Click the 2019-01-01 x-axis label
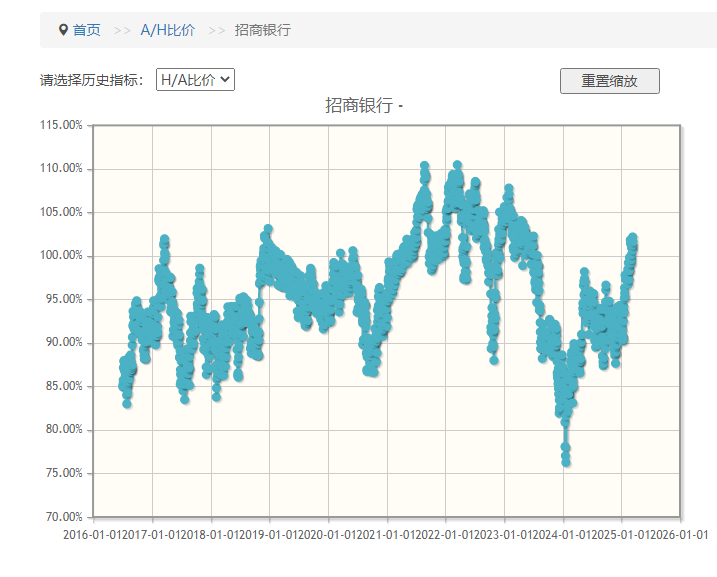This screenshot has height=577, width=717. click(268, 535)
